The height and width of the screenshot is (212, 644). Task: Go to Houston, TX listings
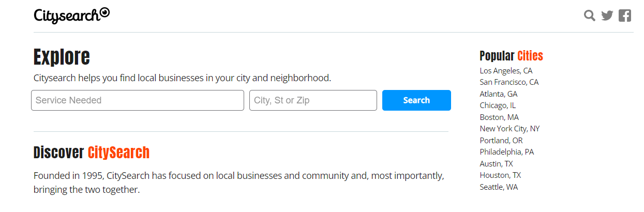500,175
